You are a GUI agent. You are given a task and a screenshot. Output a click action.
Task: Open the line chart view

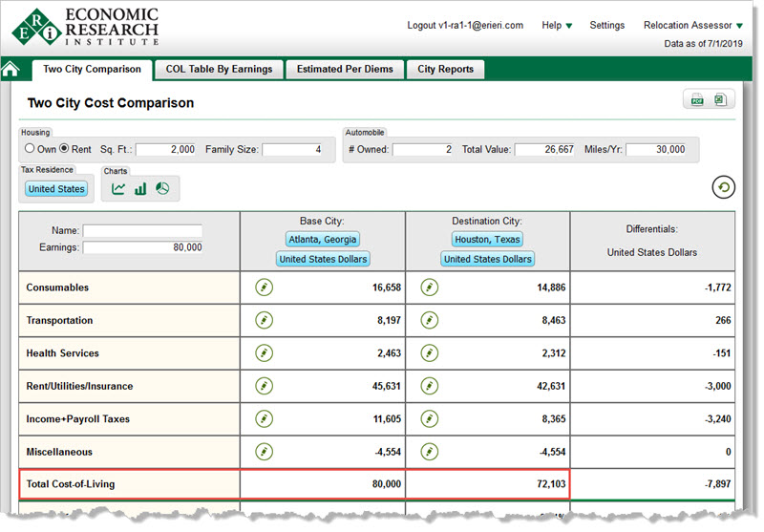pos(118,188)
